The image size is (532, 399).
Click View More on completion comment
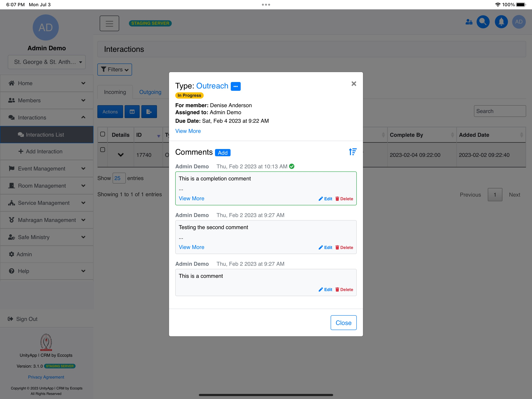coord(191,198)
